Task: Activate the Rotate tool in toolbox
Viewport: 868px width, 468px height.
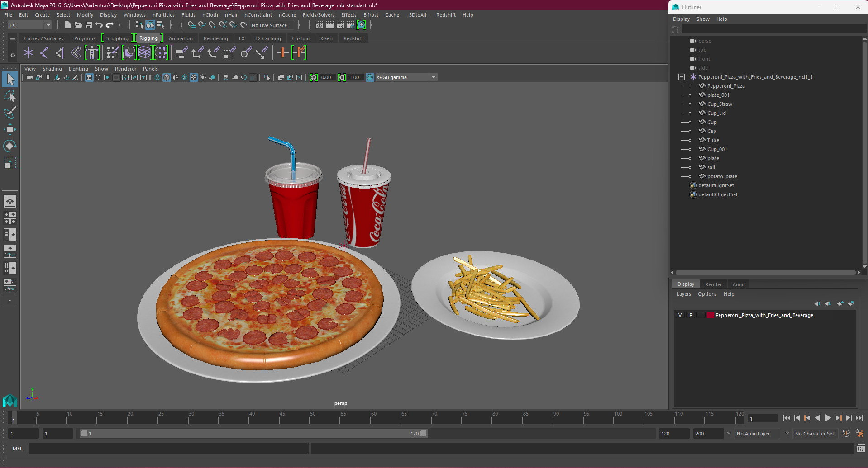Action: (10, 146)
